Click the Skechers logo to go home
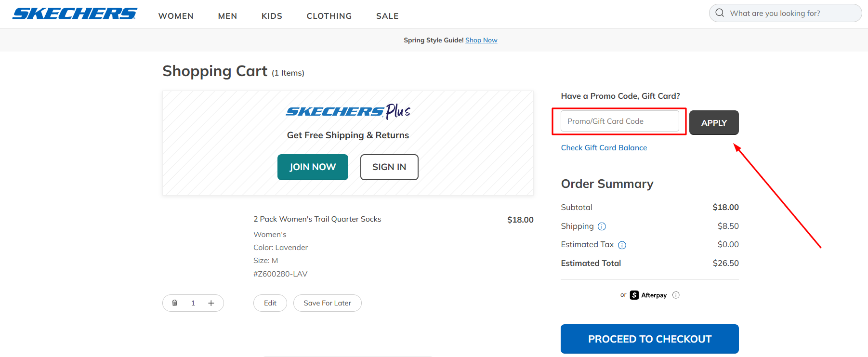Viewport: 868px width, 357px height. click(x=74, y=13)
